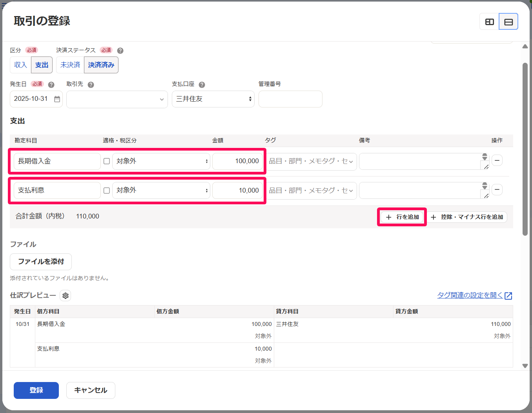Open 仕訳プレビュー gear settings icon
The height and width of the screenshot is (413, 532).
click(x=66, y=296)
